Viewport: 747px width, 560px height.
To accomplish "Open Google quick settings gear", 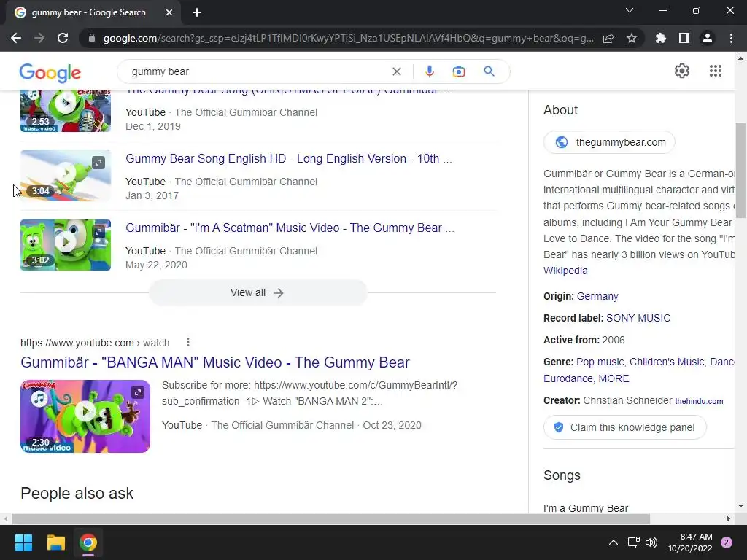I will pyautogui.click(x=682, y=71).
